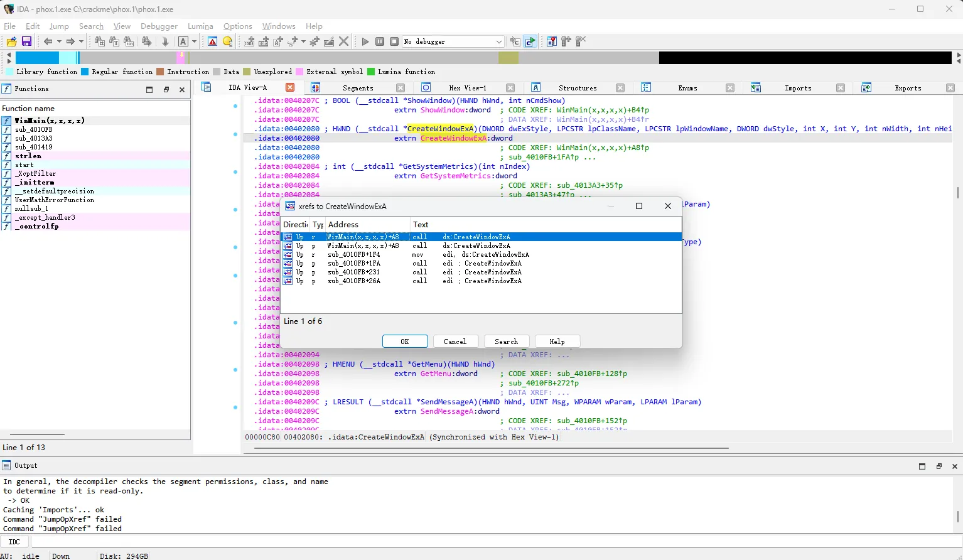Switch to the Hex View-1 tab
Image resolution: width=963 pixels, height=560 pixels.
pyautogui.click(x=468, y=88)
